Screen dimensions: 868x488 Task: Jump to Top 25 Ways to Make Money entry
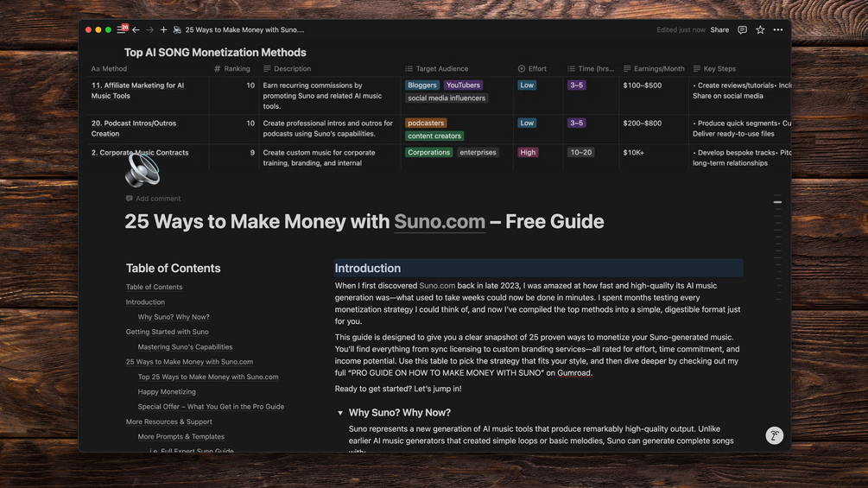[x=208, y=377]
